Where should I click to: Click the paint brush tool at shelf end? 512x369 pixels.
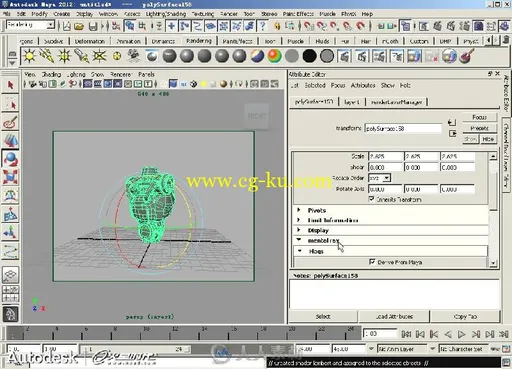[x=467, y=56]
